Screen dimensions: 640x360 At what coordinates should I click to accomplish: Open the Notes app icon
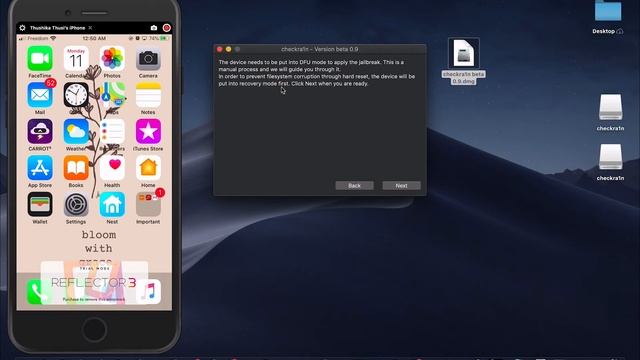[x=148, y=95]
